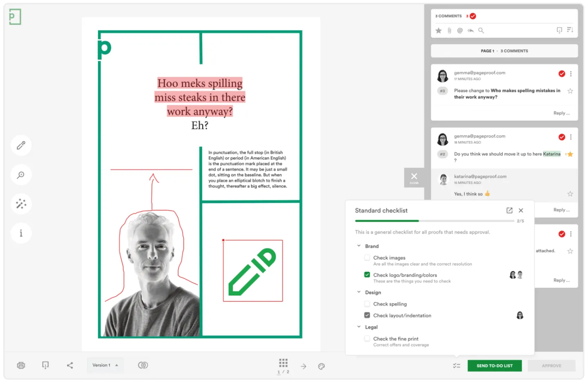The width and height of the screenshot is (588, 382).
Task: Filter comments by mention @ icon
Action: (x=460, y=31)
